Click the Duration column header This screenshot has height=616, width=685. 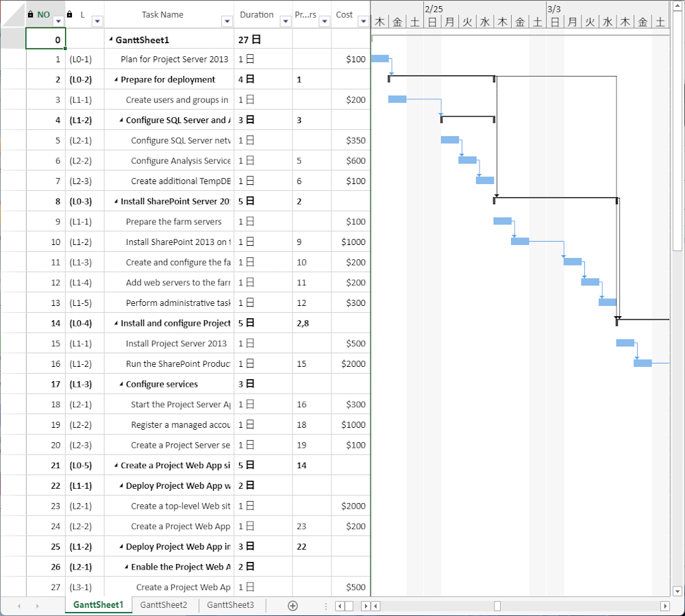[263, 14]
